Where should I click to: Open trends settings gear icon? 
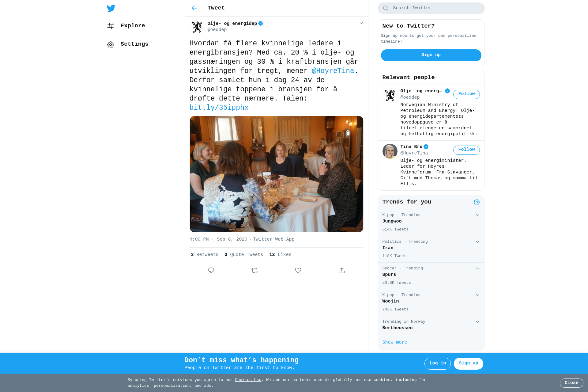click(x=477, y=202)
